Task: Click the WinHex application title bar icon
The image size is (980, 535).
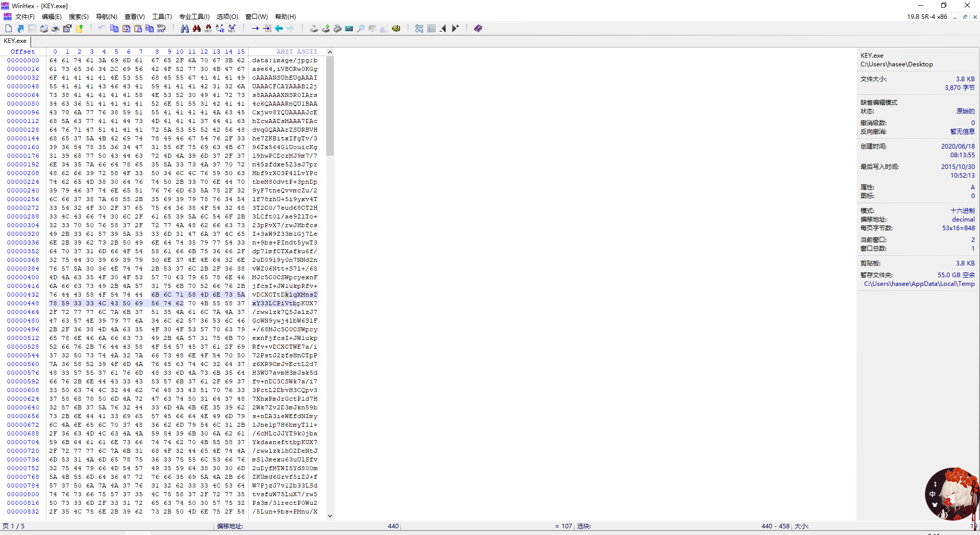Action: [5, 6]
